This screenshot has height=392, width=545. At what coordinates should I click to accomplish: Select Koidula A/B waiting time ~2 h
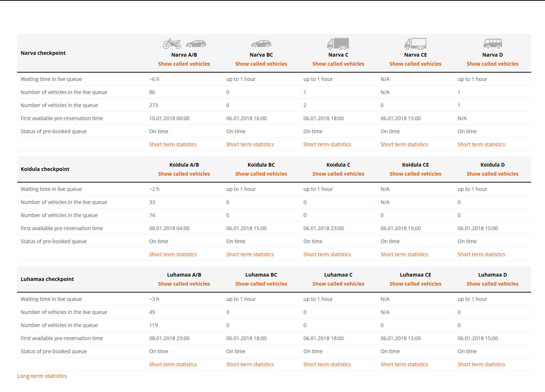154,189
